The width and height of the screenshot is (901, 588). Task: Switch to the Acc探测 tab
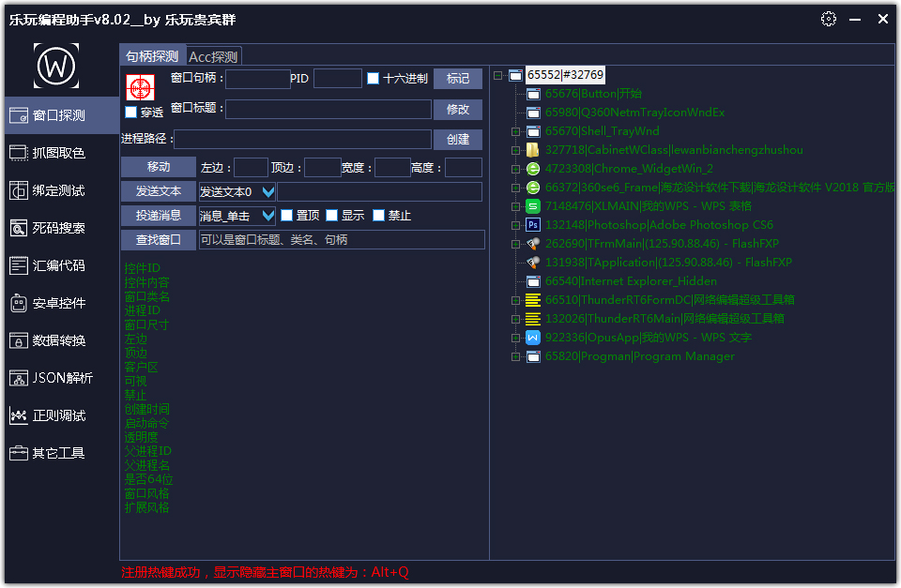click(x=213, y=56)
